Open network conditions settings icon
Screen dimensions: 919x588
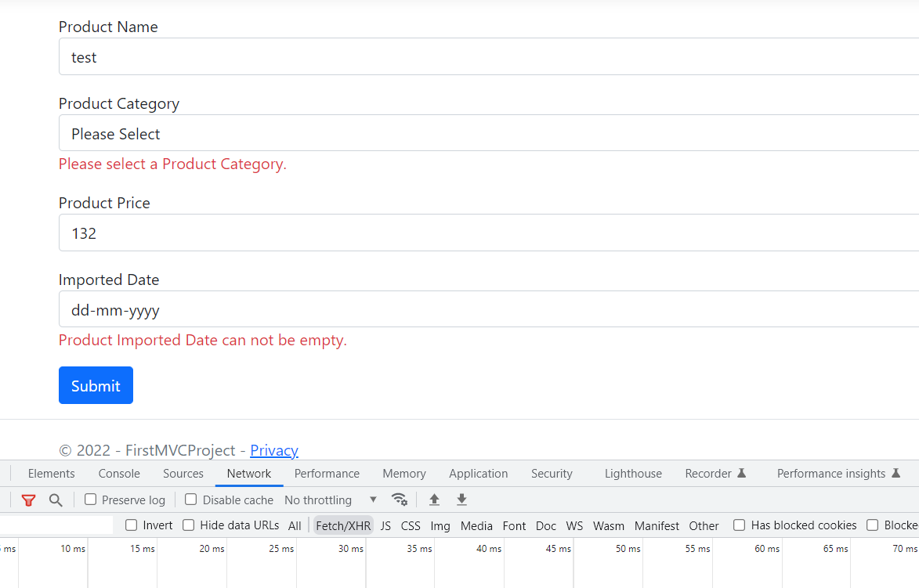(x=400, y=500)
